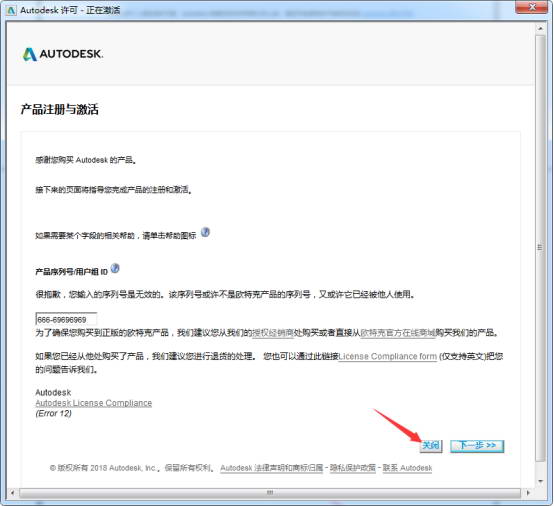Viewport: 554px width, 506px height.
Task: Click the vertical scrollbar up arrow
Action: (540, 28)
